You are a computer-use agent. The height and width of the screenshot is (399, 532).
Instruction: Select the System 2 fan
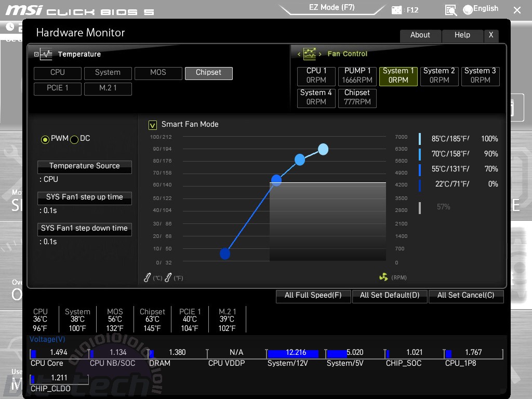(440, 76)
